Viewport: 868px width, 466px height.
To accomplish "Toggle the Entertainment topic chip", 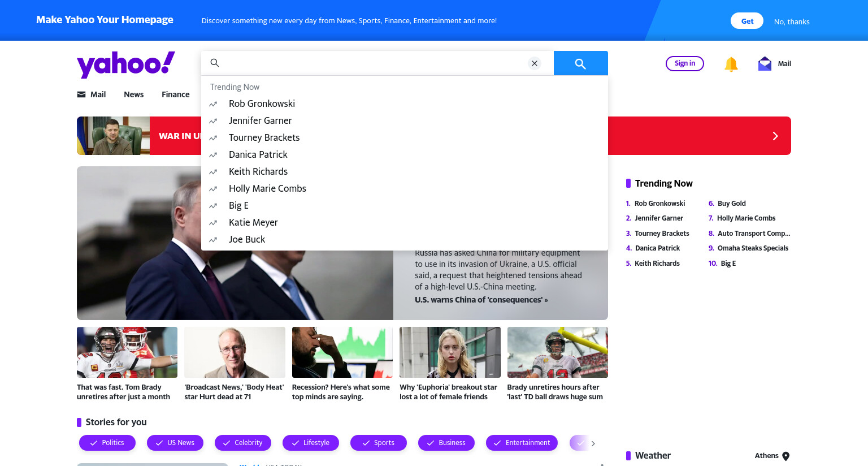I will [522, 443].
